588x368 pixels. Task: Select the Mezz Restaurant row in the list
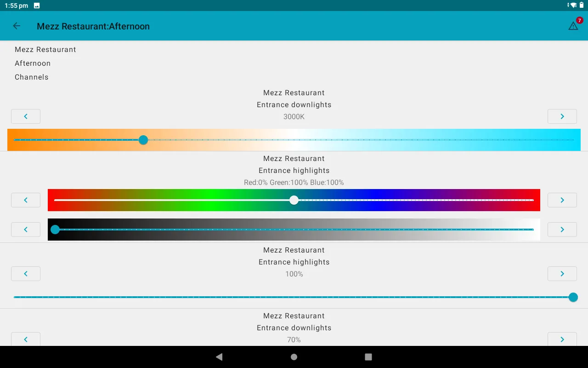45,49
